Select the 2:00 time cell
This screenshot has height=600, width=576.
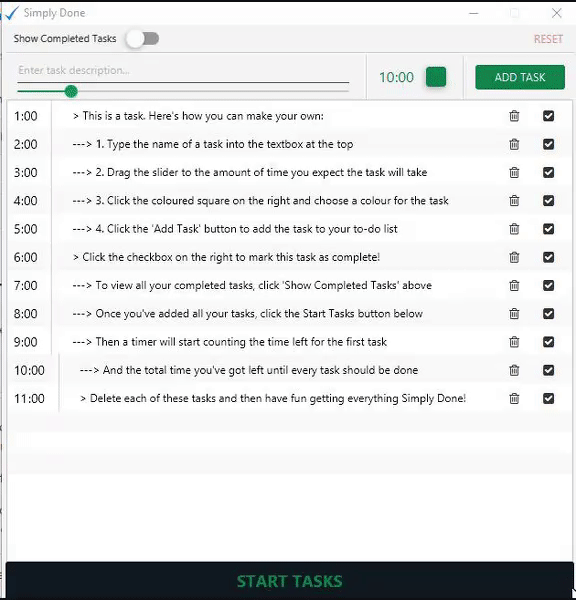pos(26,144)
